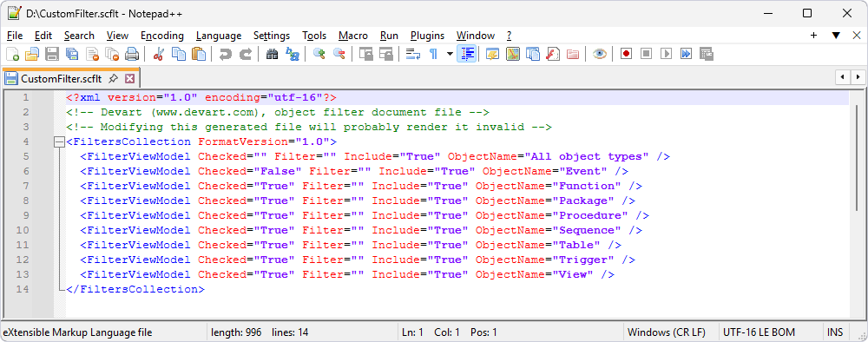This screenshot has height=342, width=868.
Task: Click the UTF-16 LE BOM status entry
Action: [x=759, y=332]
